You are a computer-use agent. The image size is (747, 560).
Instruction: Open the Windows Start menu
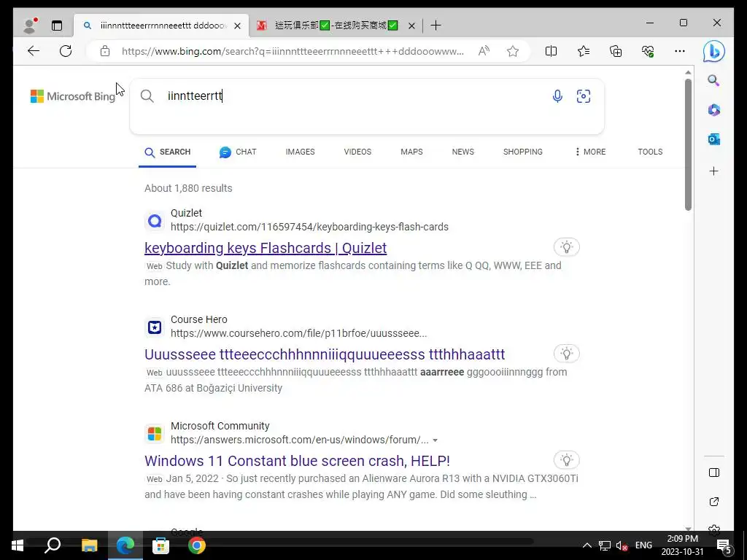[x=18, y=545]
